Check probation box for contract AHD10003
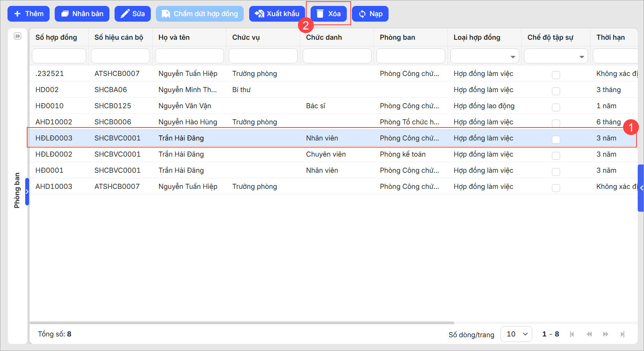 pos(556,188)
